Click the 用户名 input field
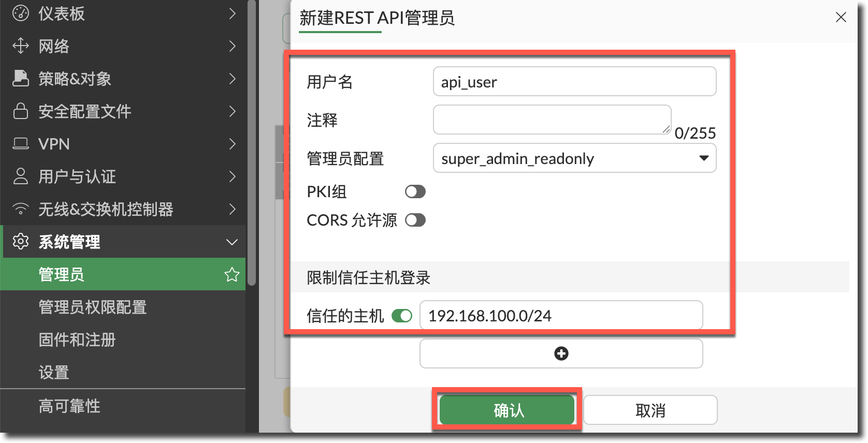Screen dimensions: 868x443 (574, 82)
